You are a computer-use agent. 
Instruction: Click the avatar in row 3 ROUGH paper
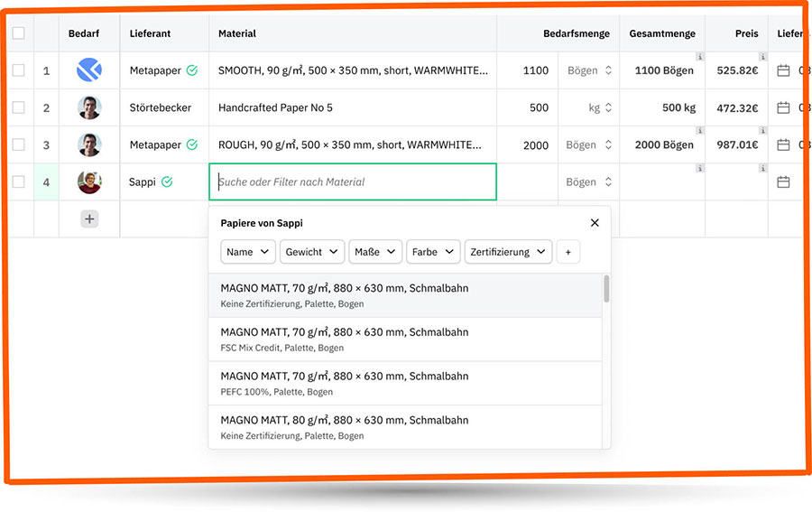[89, 144]
